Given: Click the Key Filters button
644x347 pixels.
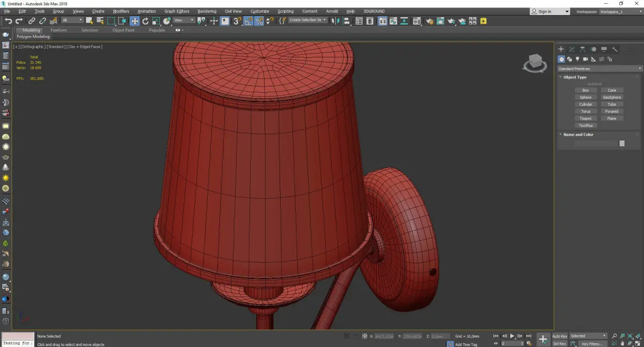Looking at the screenshot, I should tap(592, 344).
